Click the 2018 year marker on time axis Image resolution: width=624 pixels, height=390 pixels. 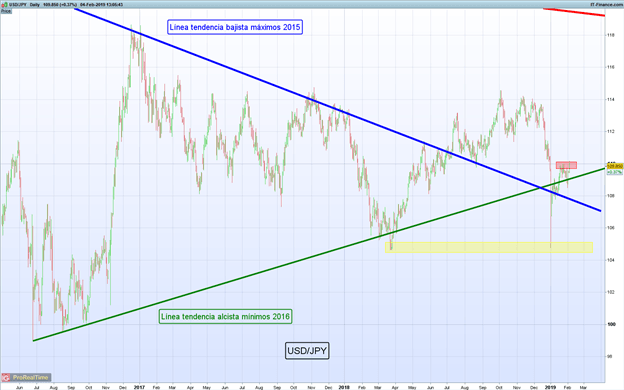[x=344, y=387]
